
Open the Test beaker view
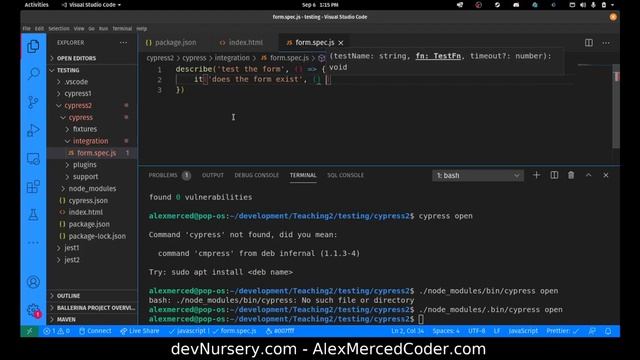(x=33, y=215)
